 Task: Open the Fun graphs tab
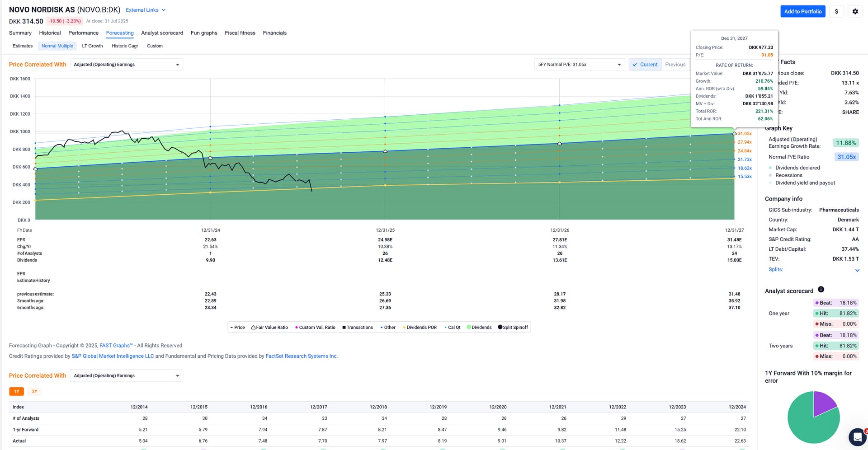(204, 33)
